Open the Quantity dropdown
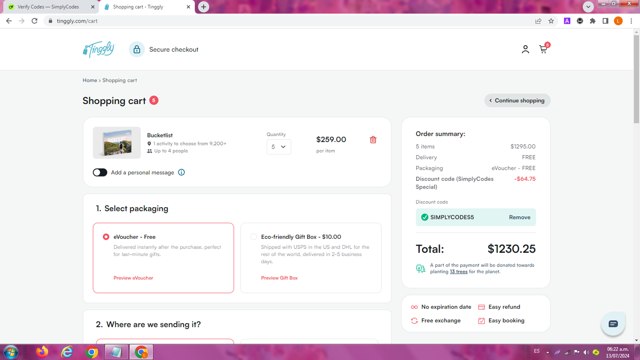640x360 pixels. 279,147
